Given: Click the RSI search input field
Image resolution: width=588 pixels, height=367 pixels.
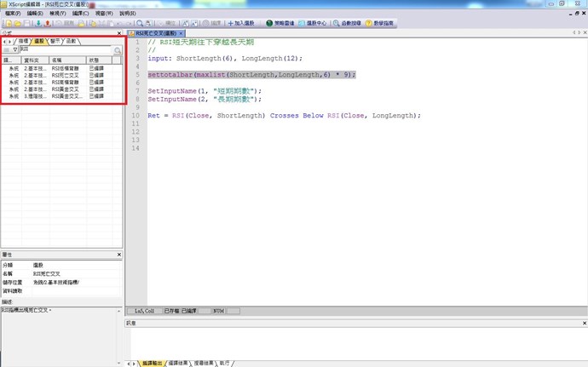Looking at the screenshot, I should tap(64, 50).
